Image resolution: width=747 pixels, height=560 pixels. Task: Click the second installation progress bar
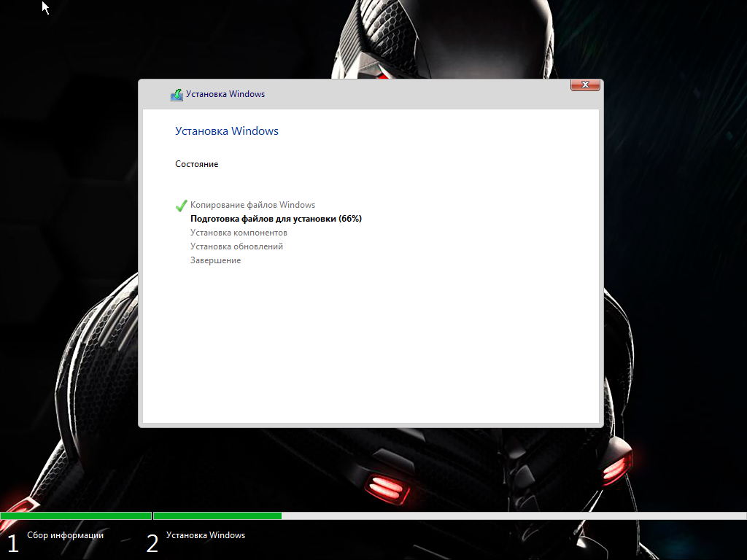449,516
